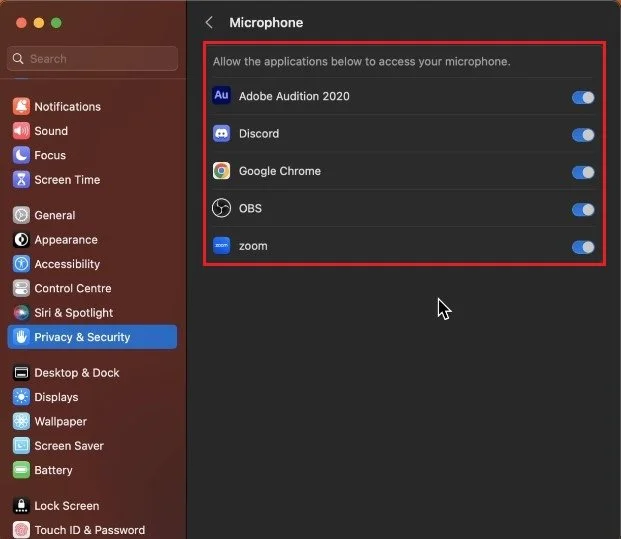This screenshot has height=539, width=621.
Task: Click the Google Chrome app icon
Action: [x=221, y=171]
